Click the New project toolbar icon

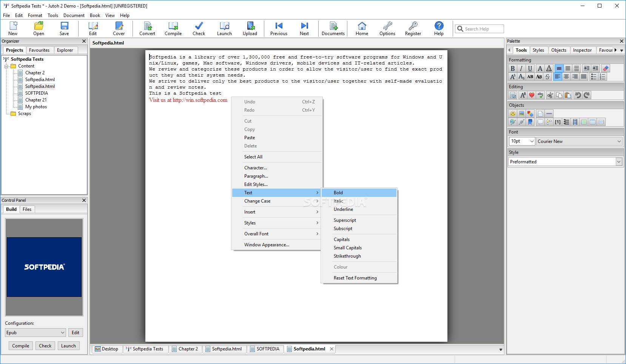[13, 29]
